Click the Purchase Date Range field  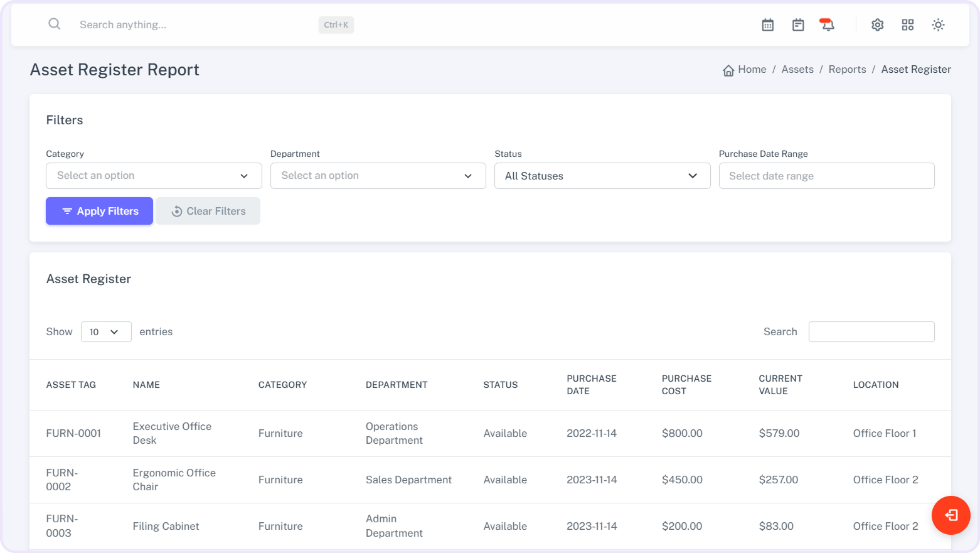tap(826, 176)
